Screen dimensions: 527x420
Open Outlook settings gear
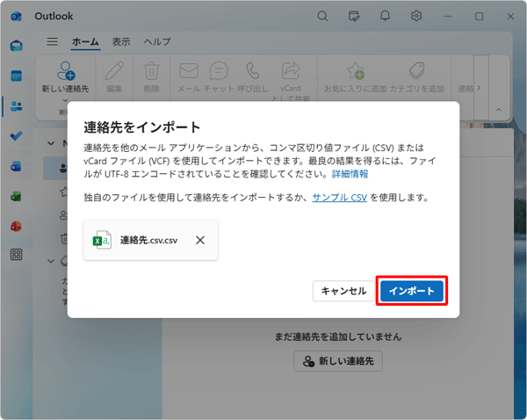(x=416, y=16)
